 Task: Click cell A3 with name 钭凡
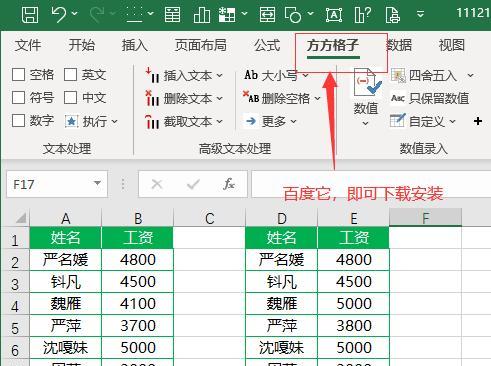[65, 282]
